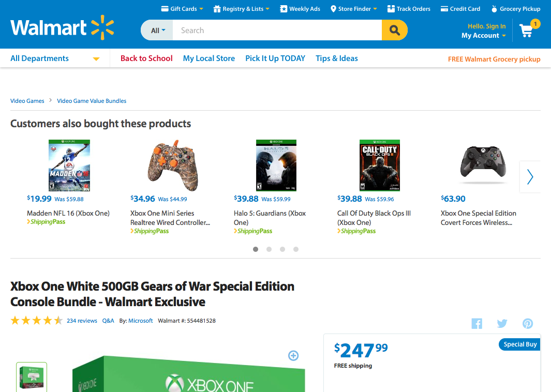The height and width of the screenshot is (392, 551).
Task: Select second carousel page dot
Action: coord(269,249)
